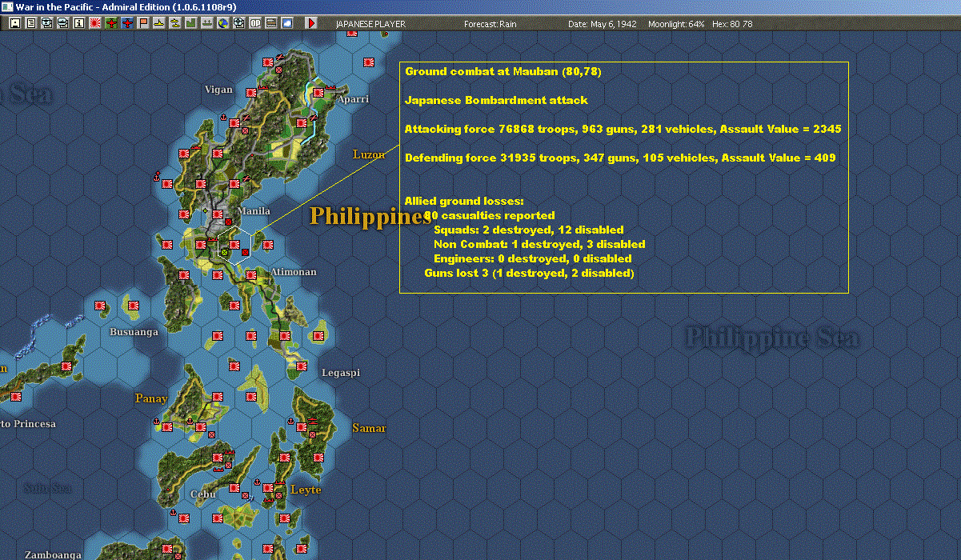Click the 'Legaspi' map label
The image size is (961, 560).
tap(341, 373)
